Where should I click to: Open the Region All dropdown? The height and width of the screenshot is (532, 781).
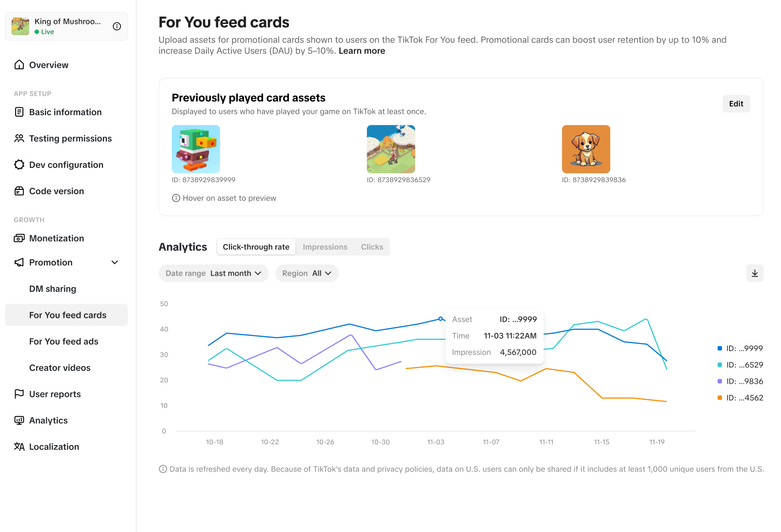click(307, 273)
